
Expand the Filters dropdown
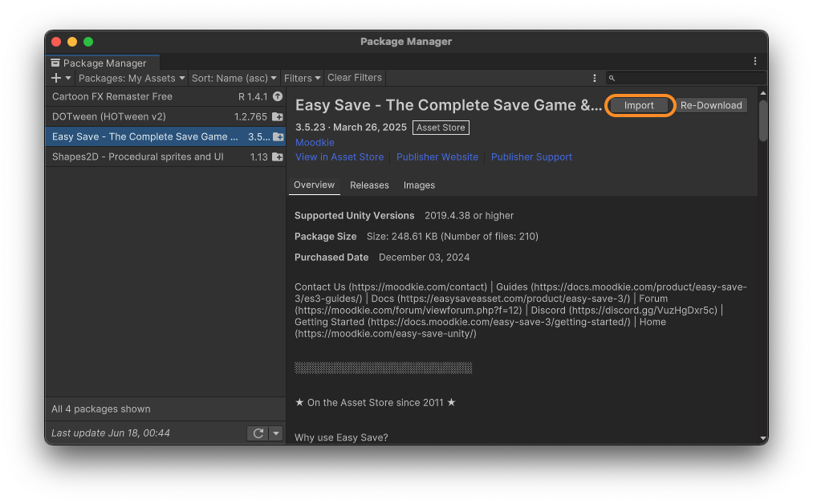coord(303,78)
